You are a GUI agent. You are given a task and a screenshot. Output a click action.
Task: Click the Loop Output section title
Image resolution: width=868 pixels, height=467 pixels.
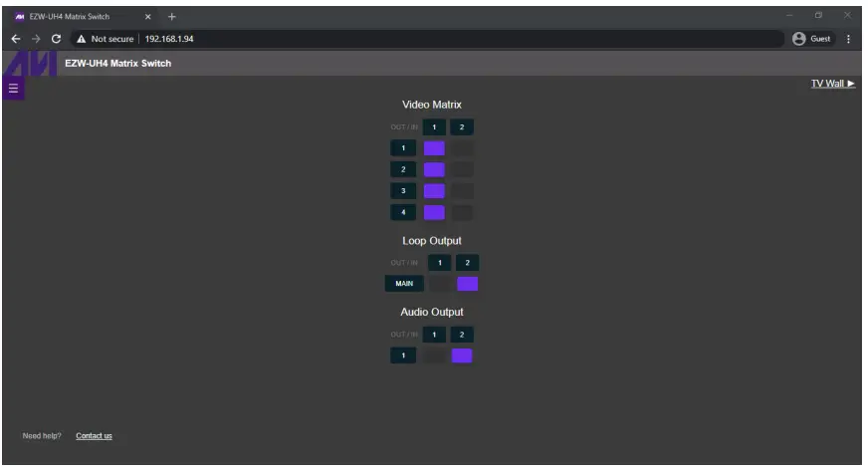[x=432, y=241]
